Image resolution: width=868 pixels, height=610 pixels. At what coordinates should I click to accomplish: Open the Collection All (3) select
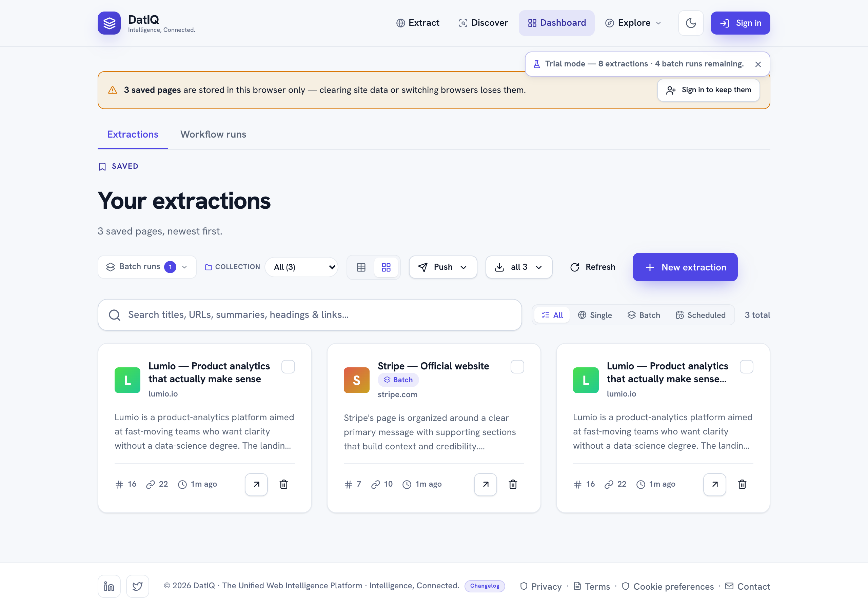[302, 267]
